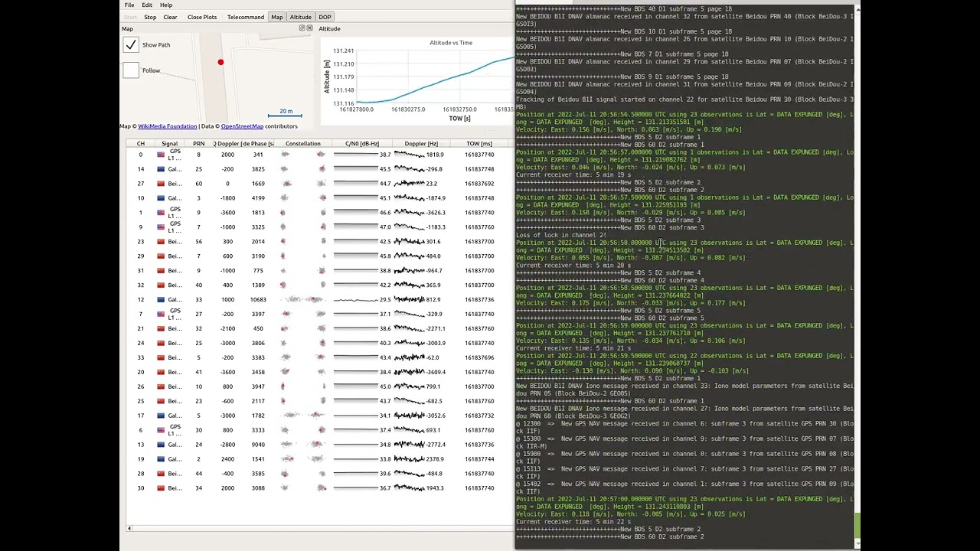Click the China flag icon in channel 27 row
Viewport: 980px width, 551px height.
[x=161, y=184]
